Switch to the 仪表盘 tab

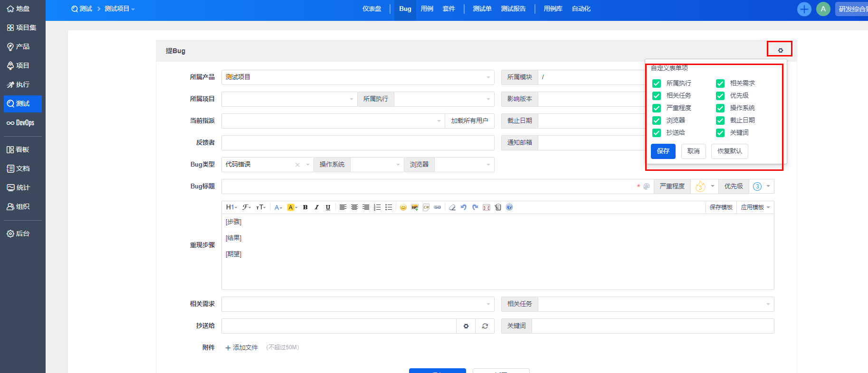372,9
